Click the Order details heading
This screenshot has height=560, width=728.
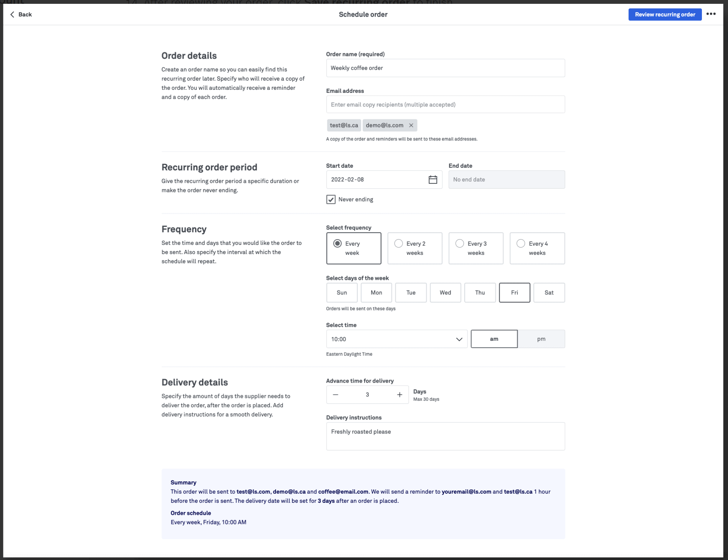pyautogui.click(x=189, y=56)
